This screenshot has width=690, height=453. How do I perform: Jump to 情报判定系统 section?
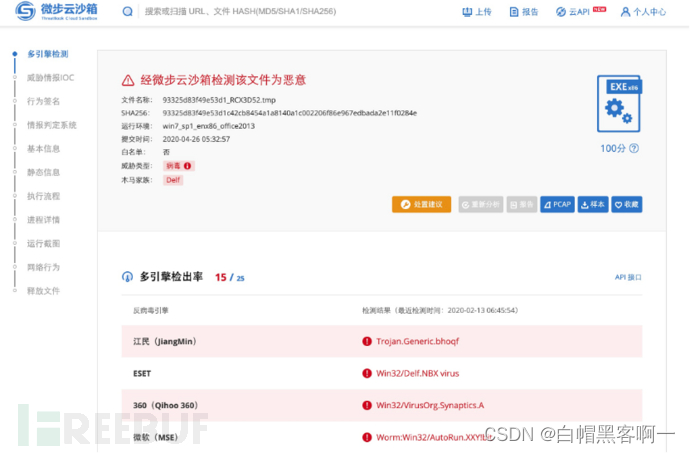[x=52, y=125]
